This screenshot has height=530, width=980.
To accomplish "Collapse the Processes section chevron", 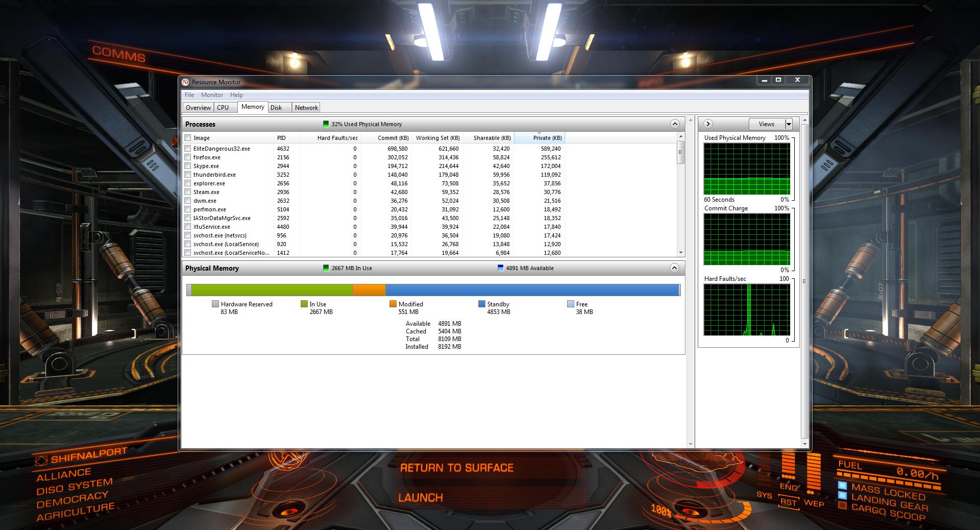I will click(675, 124).
